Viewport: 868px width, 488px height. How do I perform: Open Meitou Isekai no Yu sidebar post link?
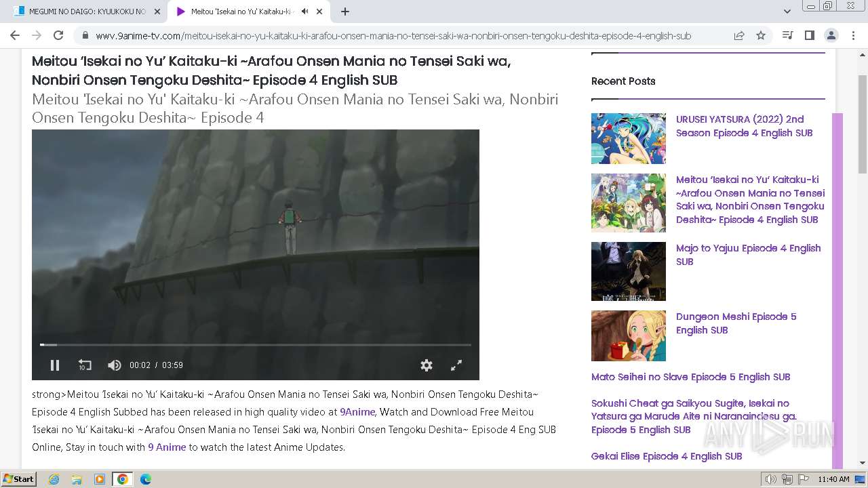point(750,200)
